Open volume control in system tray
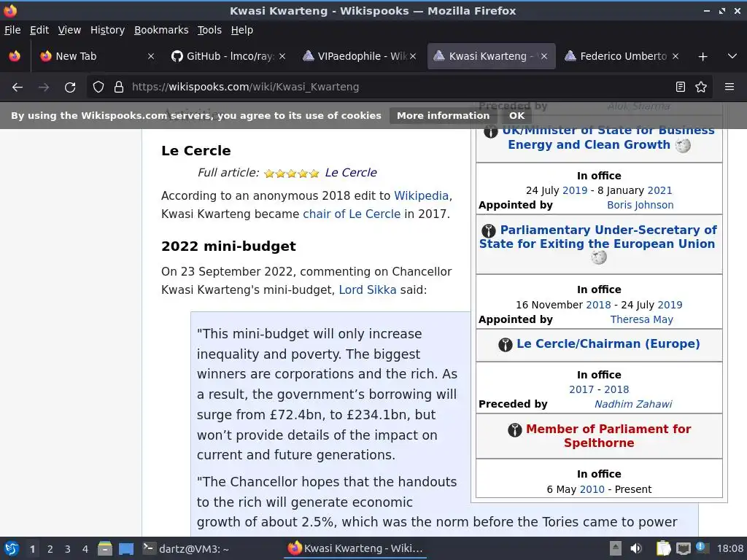The height and width of the screenshot is (560, 747). click(636, 548)
